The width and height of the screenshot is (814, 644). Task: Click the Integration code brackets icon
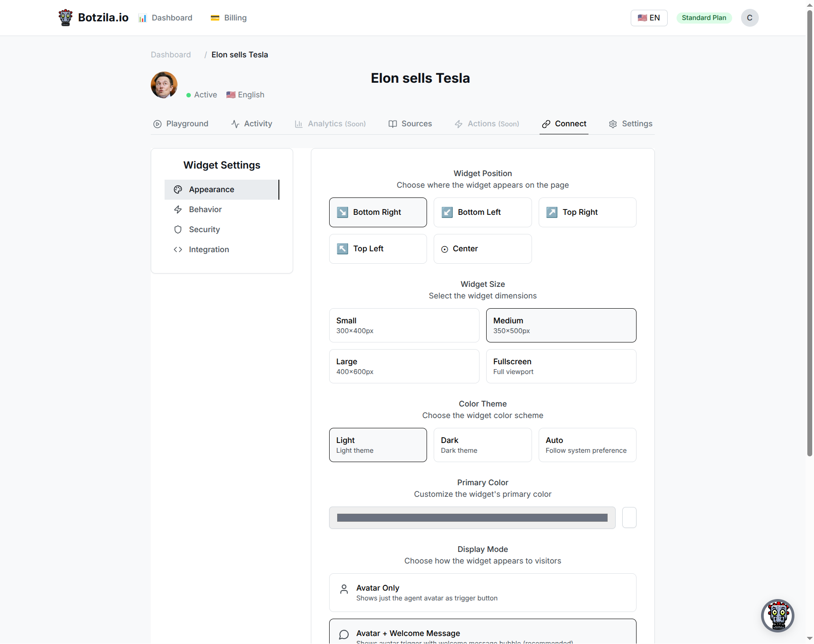point(178,250)
